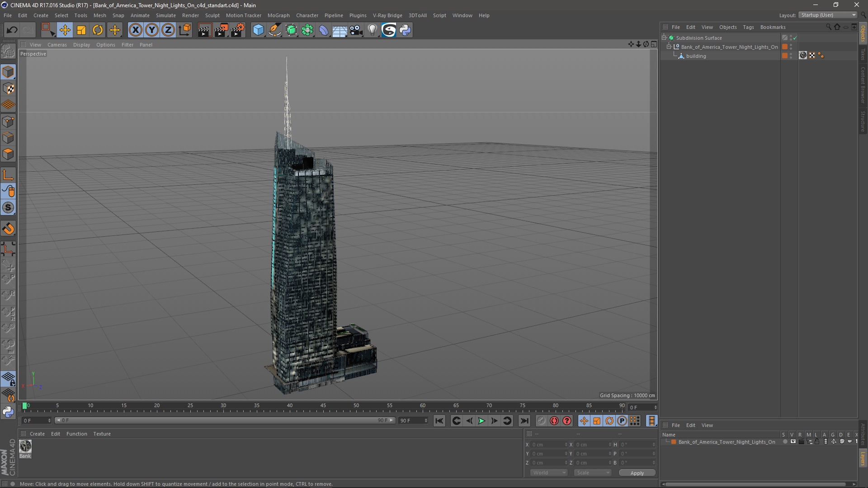
Task: Open Material Manager Texture menu
Action: pos(102,434)
